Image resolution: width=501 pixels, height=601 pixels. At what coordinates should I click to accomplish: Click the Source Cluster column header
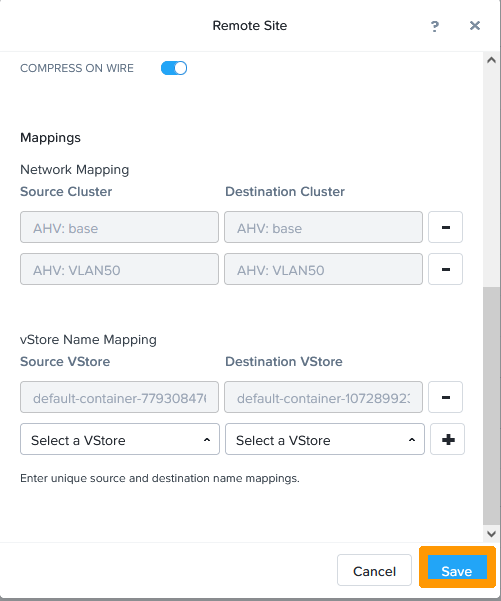pyautogui.click(x=66, y=191)
